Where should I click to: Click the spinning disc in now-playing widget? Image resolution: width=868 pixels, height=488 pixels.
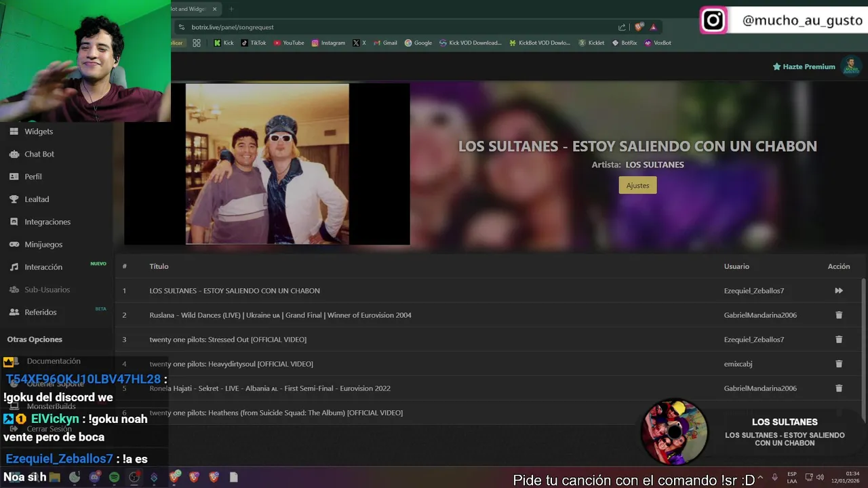point(674,431)
